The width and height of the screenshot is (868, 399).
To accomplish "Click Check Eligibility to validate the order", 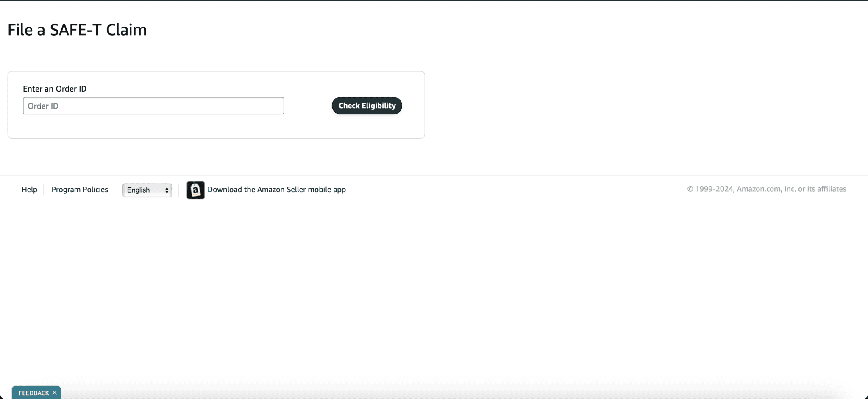I will (366, 106).
